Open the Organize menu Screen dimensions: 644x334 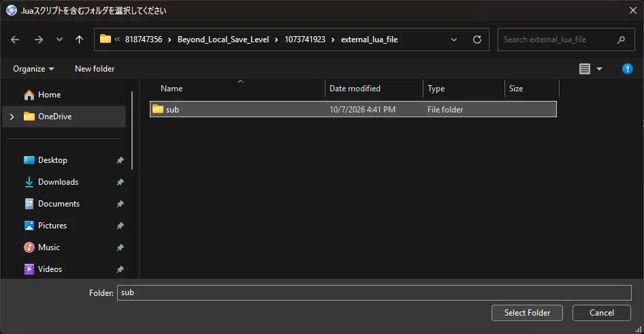click(33, 69)
